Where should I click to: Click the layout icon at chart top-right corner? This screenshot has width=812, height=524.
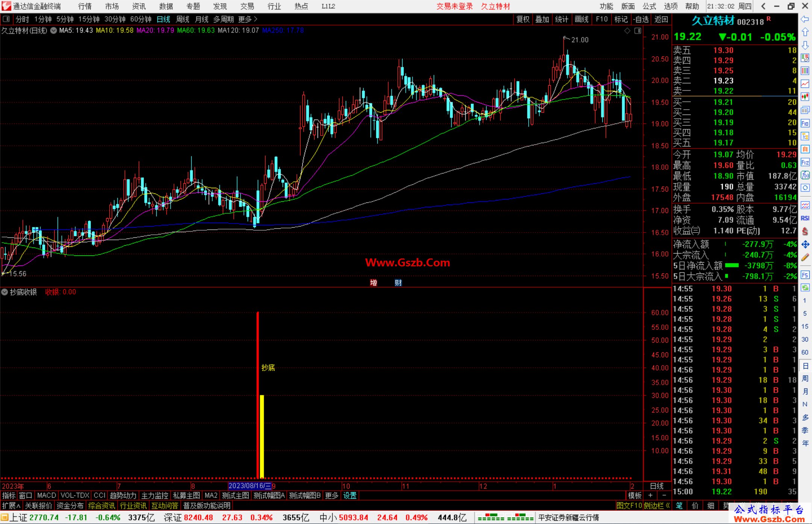pos(638,31)
